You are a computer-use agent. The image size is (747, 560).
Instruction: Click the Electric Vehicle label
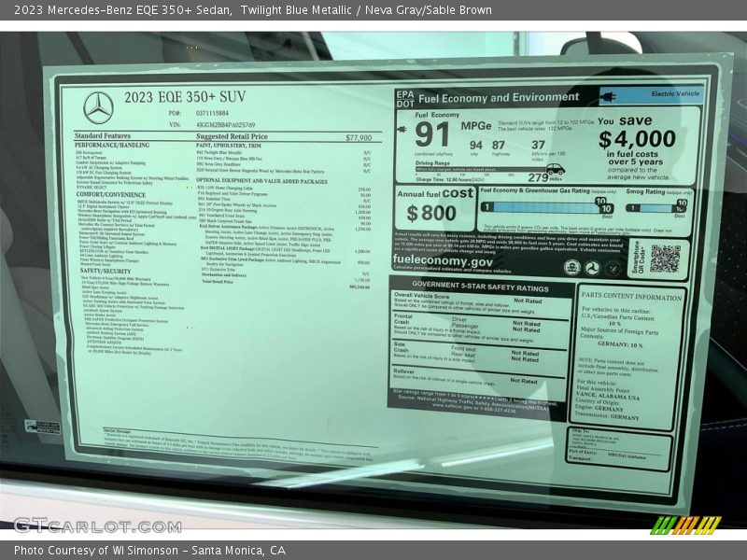675,94
